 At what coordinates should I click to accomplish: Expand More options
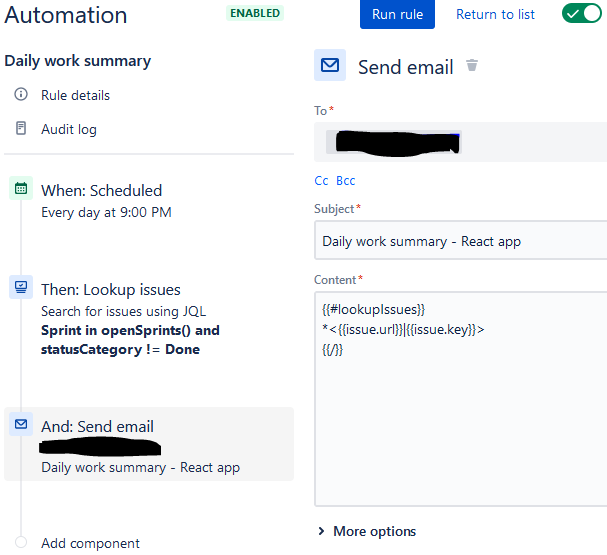[x=367, y=531]
